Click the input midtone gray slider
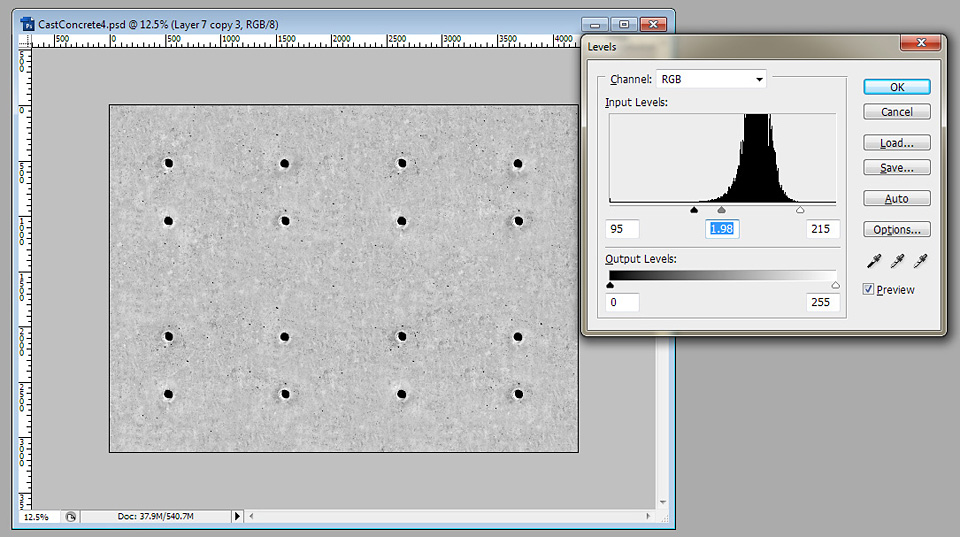The height and width of the screenshot is (537, 960). (x=722, y=211)
